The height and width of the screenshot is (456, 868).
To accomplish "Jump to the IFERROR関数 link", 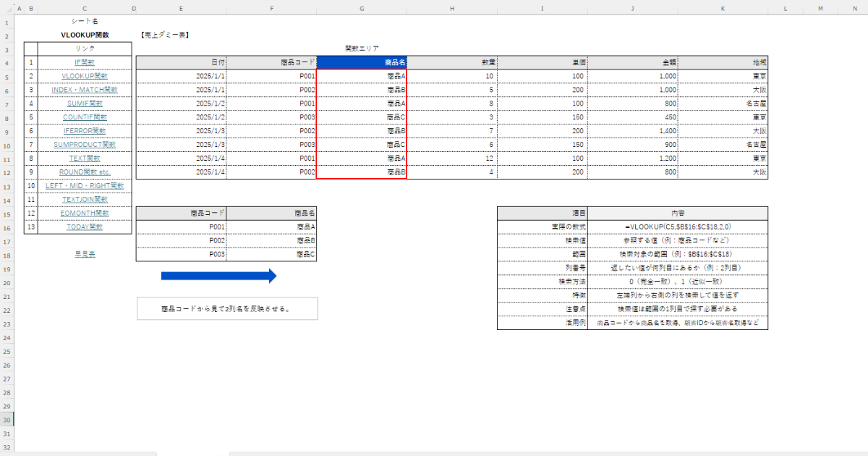I will point(85,131).
